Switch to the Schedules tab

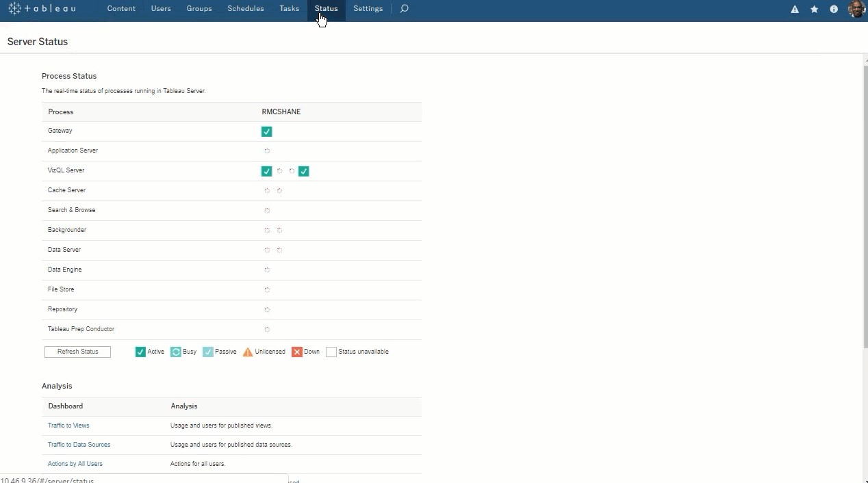tap(246, 9)
